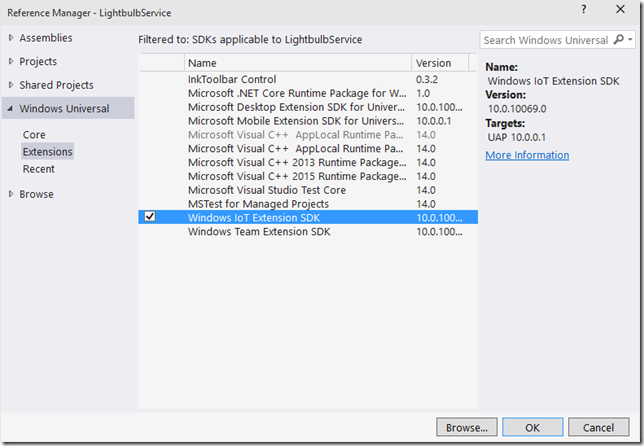Click UAP 10.0.0.1 target text
Viewport: 644px width, 446px height.
pos(517,137)
